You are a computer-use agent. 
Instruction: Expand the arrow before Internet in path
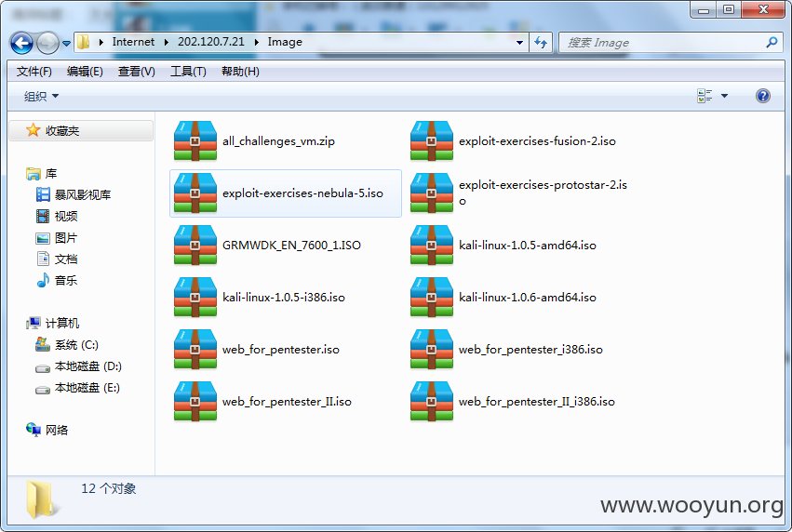pyautogui.click(x=101, y=43)
